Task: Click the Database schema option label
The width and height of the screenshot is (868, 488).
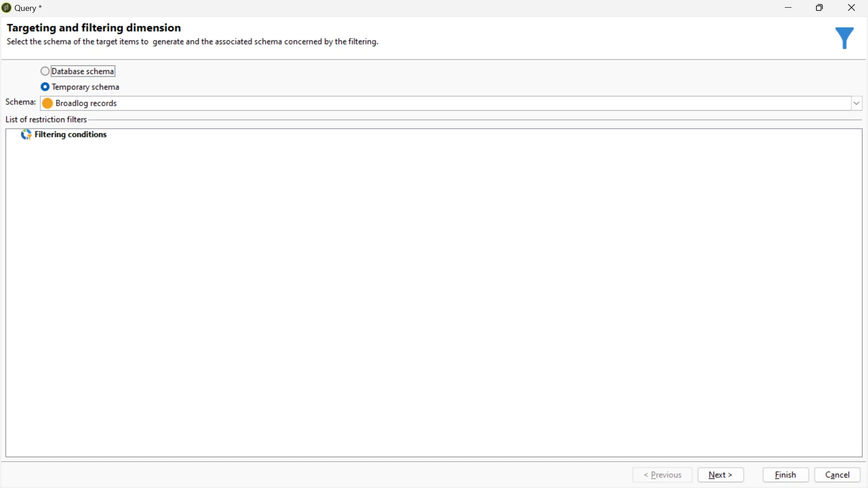Action: [x=83, y=71]
